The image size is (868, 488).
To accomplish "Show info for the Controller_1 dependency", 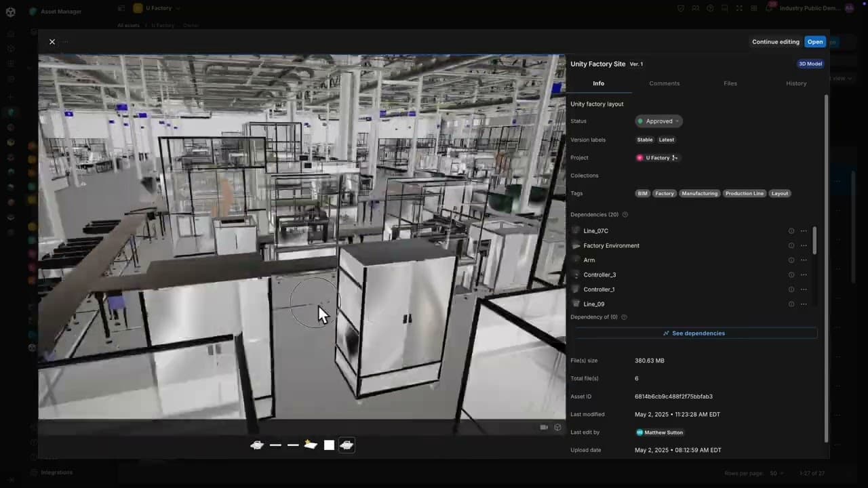I will (791, 289).
